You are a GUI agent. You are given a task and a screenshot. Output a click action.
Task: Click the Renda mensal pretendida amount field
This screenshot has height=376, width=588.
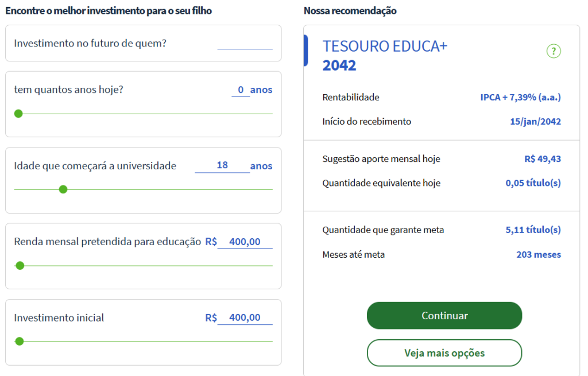pyautogui.click(x=245, y=242)
